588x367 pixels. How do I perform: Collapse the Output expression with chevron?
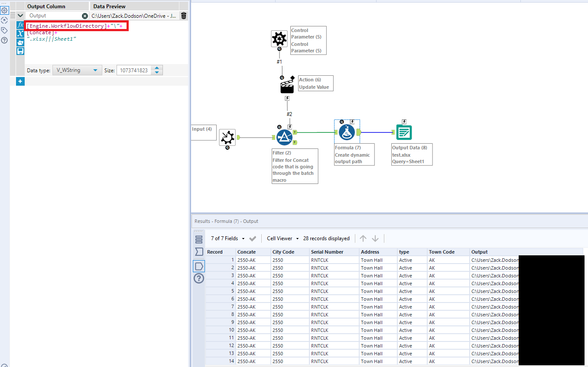pos(20,16)
